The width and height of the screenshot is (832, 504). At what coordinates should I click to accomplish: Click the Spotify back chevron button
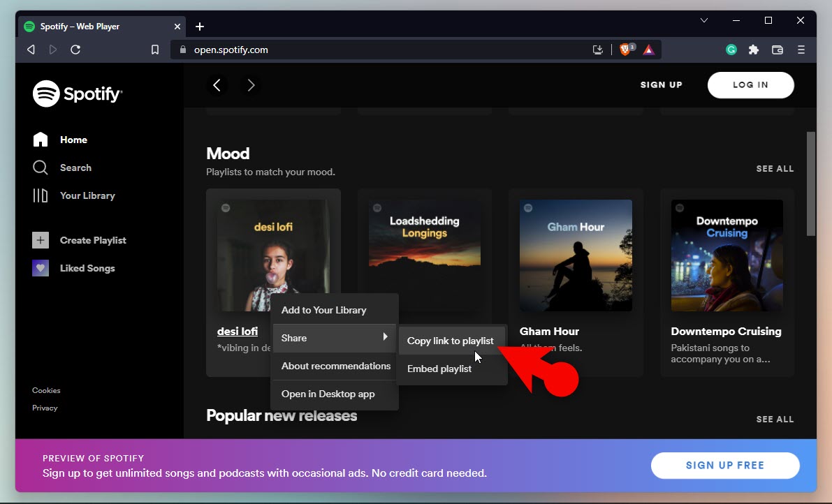coord(217,84)
